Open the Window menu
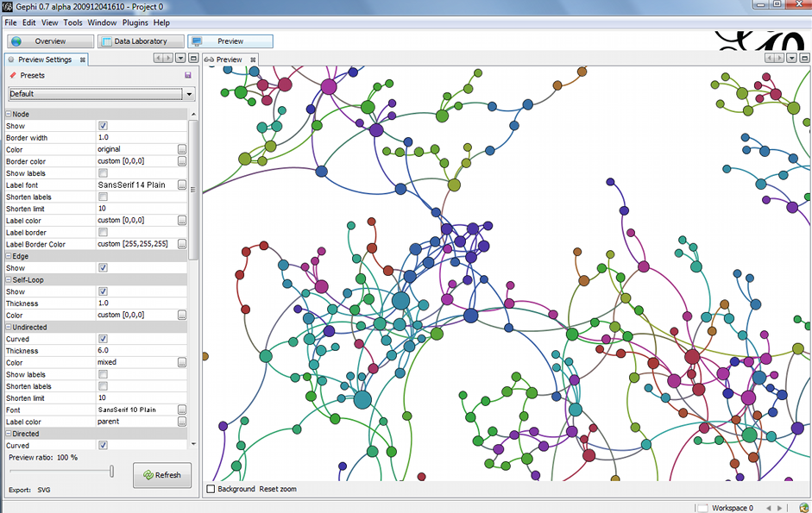The width and height of the screenshot is (812, 513). pos(102,22)
